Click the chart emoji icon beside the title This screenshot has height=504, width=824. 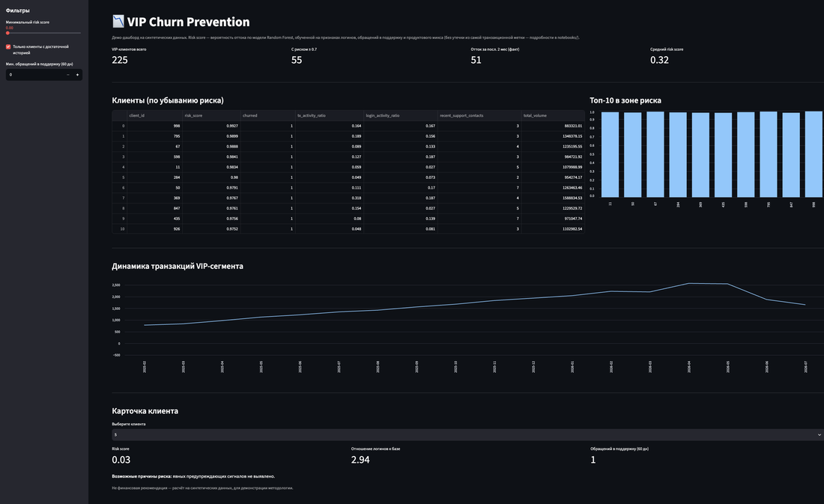click(118, 22)
